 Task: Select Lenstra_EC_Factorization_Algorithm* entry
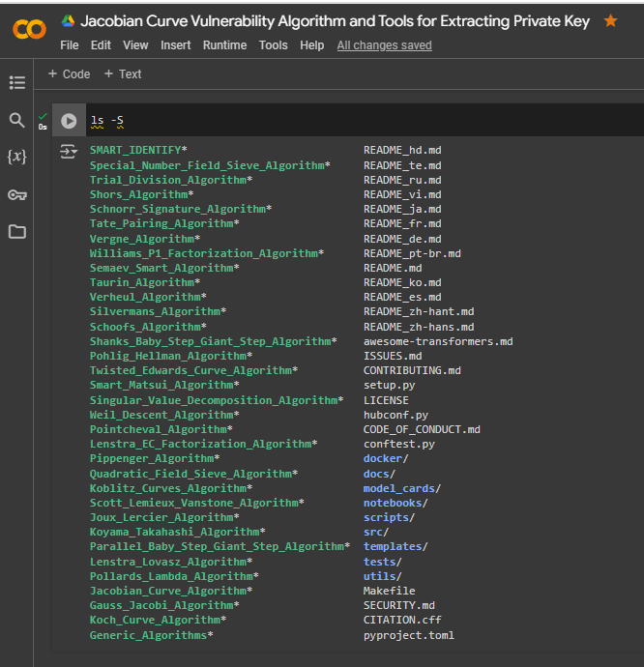pos(203,444)
